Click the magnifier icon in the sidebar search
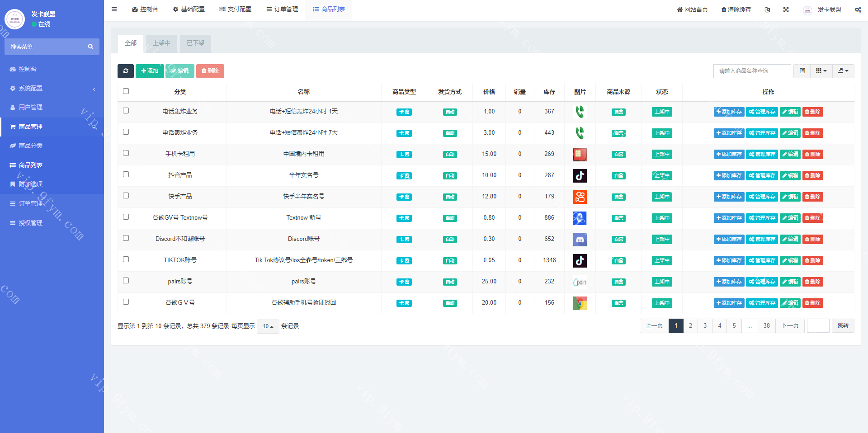This screenshot has width=868, height=433. click(x=90, y=47)
